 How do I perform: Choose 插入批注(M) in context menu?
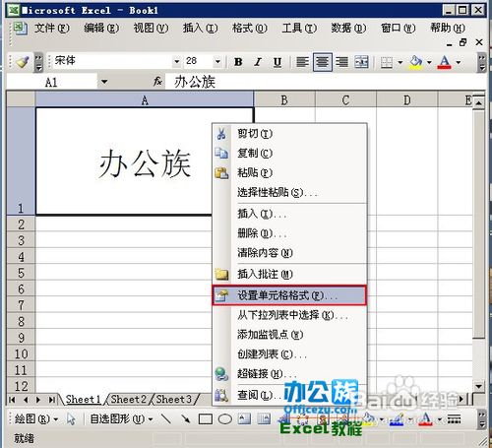pos(289,274)
